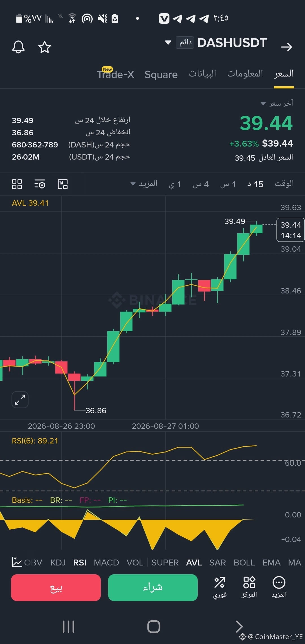Expand the chart to fullscreen
Screen dimensions: 305x644
[x=20, y=400]
